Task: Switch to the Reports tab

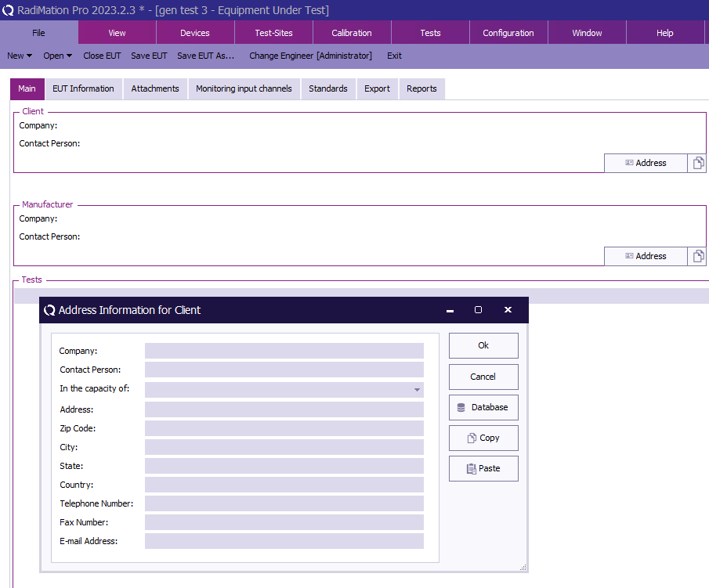Action: click(x=421, y=88)
